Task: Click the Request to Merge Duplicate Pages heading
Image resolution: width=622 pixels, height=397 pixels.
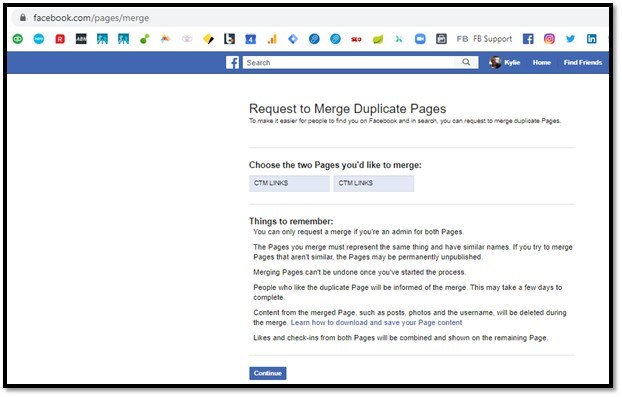Action: coord(347,109)
